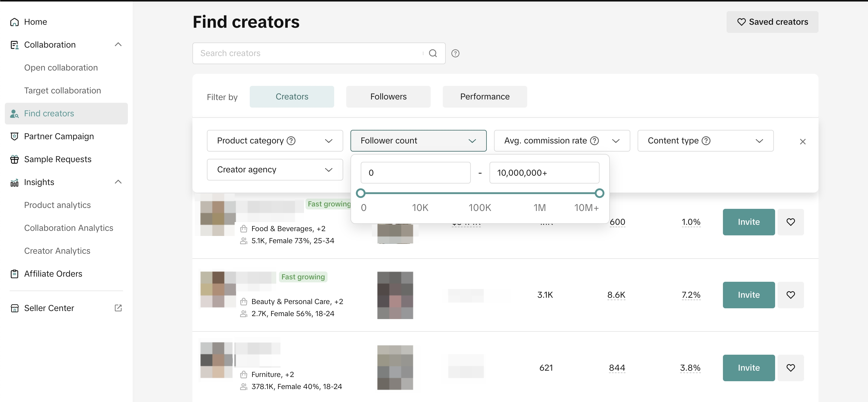
Task: Click the Home icon in sidebar
Action: coord(14,22)
